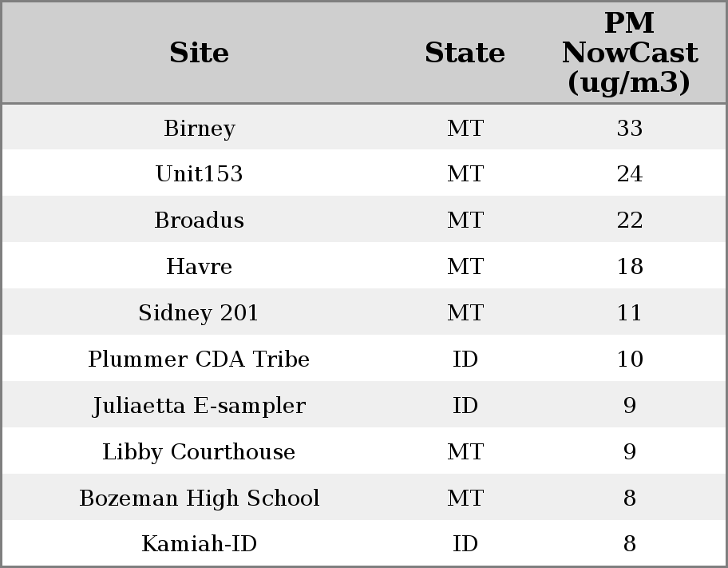Select the Birney site cell
This screenshot has width=728, height=568.
click(199, 128)
